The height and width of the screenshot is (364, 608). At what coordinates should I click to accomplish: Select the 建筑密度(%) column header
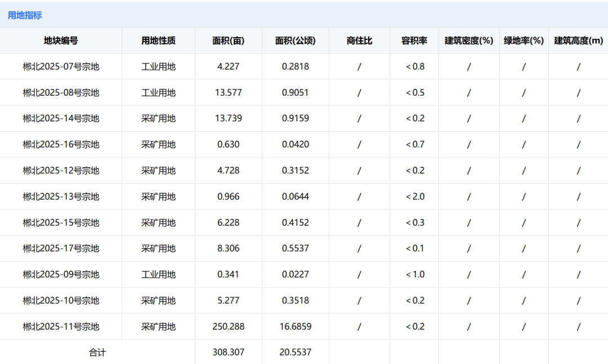click(x=468, y=41)
